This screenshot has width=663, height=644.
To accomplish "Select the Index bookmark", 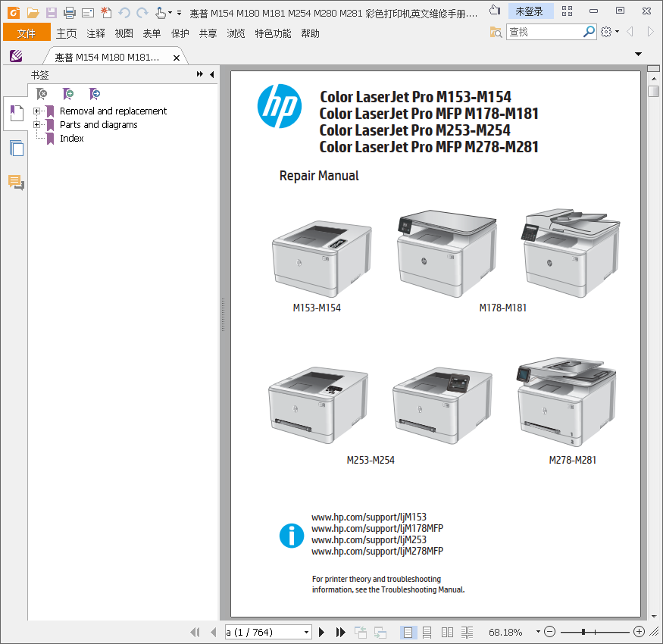I will (x=71, y=139).
